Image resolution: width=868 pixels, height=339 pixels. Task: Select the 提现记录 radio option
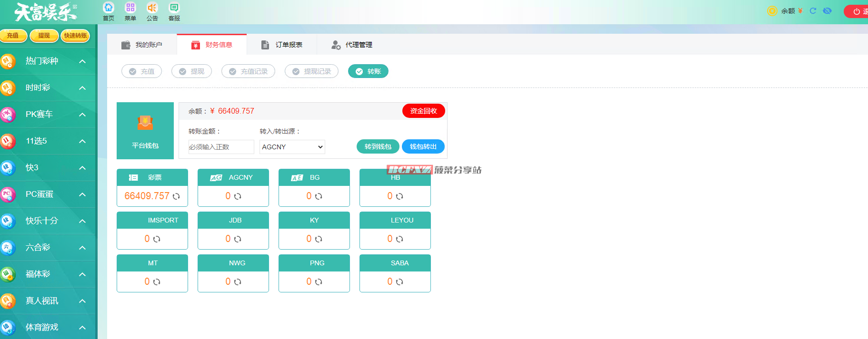(x=311, y=71)
